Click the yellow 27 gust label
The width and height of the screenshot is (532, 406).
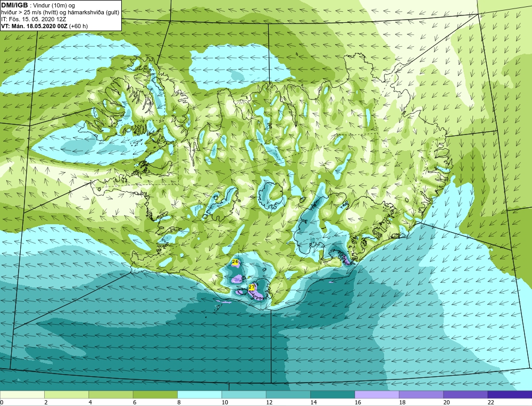click(252, 287)
